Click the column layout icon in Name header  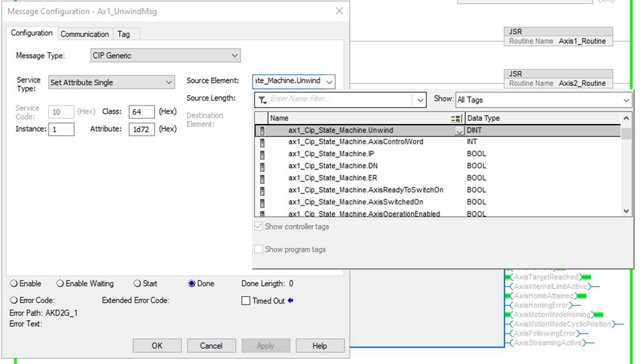click(456, 118)
